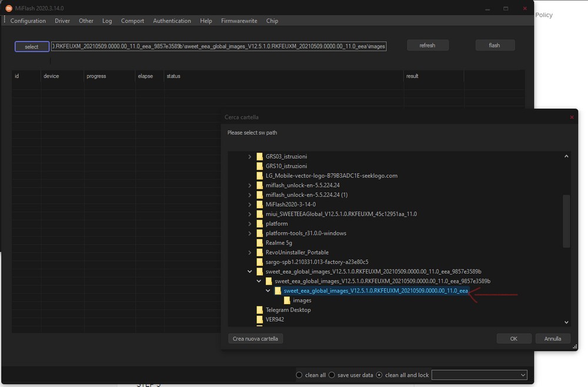
Task: Click Crea nuova cartella button
Action: coord(255,339)
